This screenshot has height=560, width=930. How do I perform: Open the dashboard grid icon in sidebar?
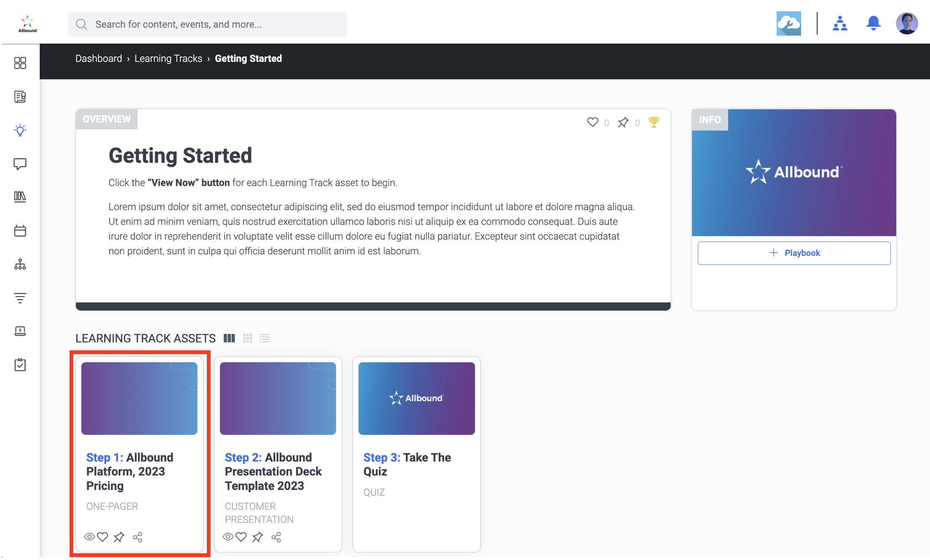[20, 63]
